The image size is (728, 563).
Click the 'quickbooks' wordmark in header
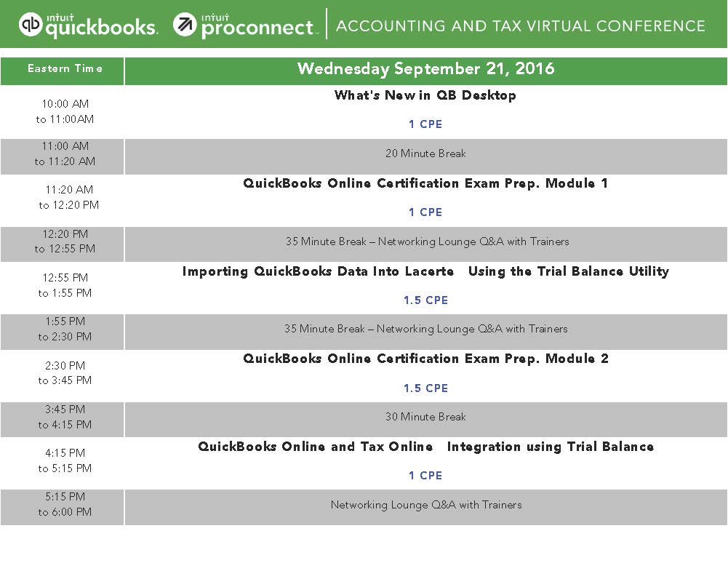coord(101,26)
